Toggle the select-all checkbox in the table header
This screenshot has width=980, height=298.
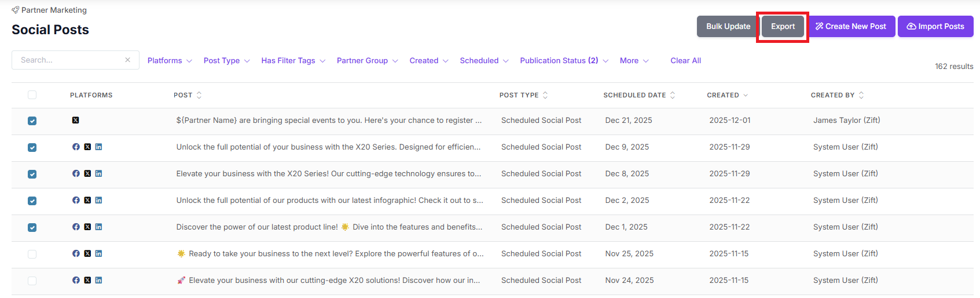(32, 95)
